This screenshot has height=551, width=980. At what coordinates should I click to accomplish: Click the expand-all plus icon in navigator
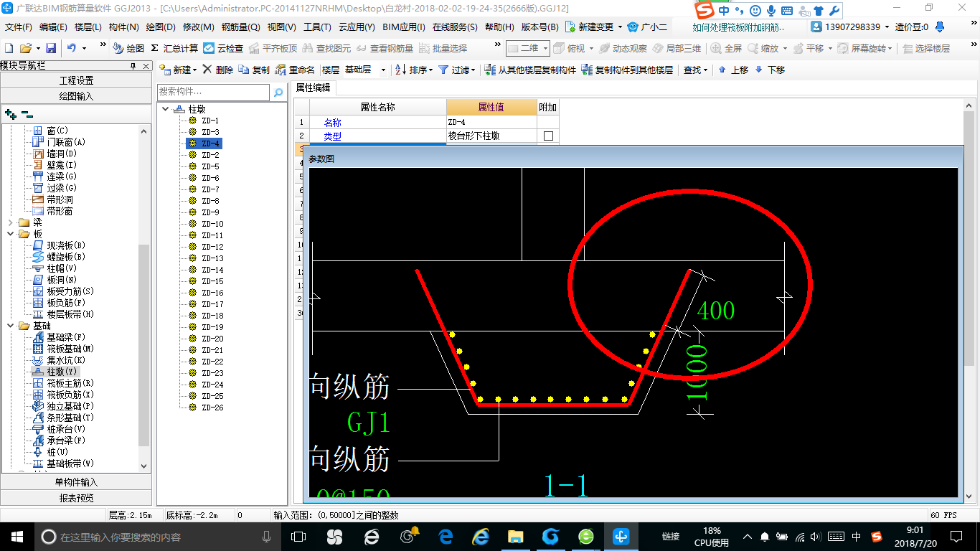[x=11, y=114]
